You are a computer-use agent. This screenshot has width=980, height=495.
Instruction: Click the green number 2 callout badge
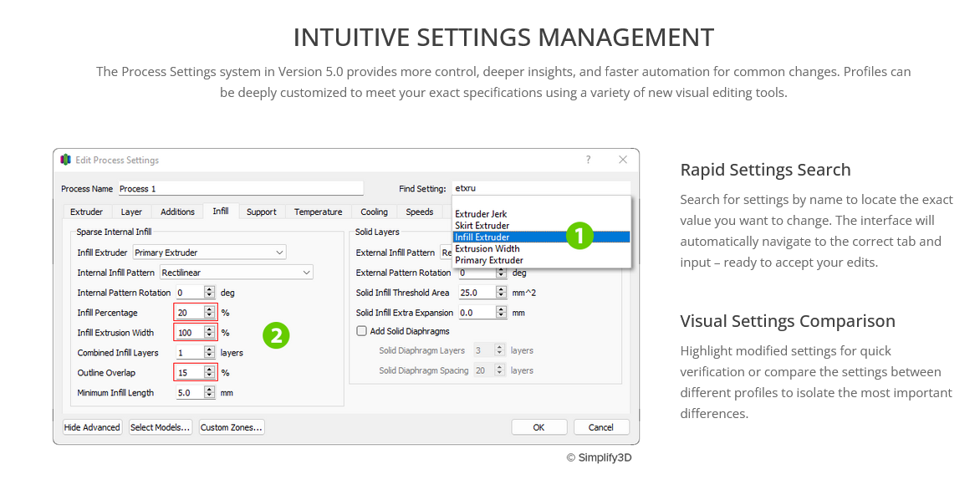[x=276, y=335]
